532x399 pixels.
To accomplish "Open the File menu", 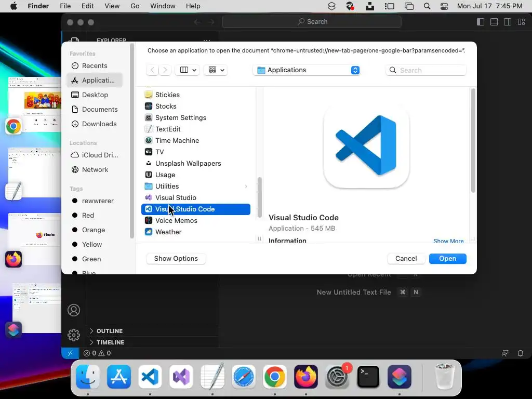I will [65, 6].
